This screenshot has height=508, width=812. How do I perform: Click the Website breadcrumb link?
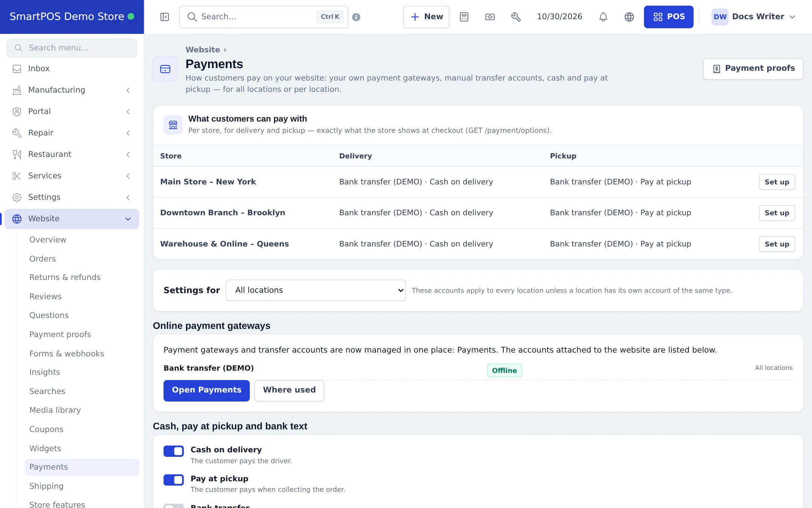pyautogui.click(x=203, y=50)
